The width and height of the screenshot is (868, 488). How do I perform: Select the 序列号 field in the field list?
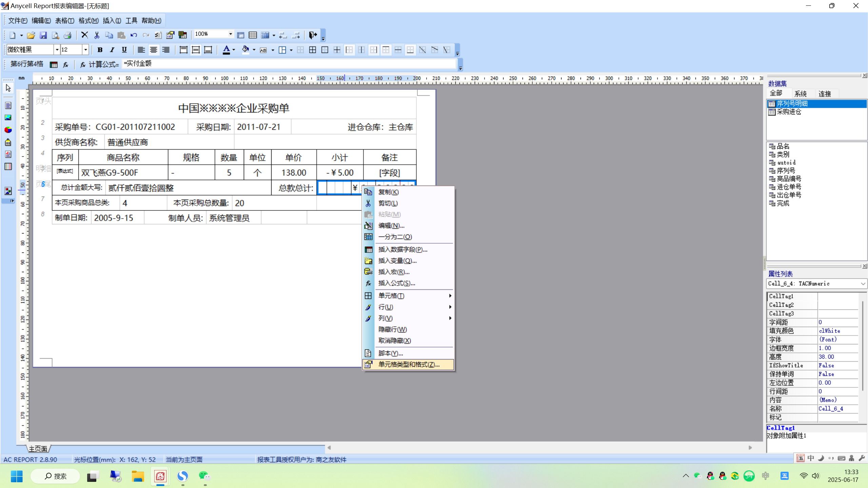click(786, 171)
